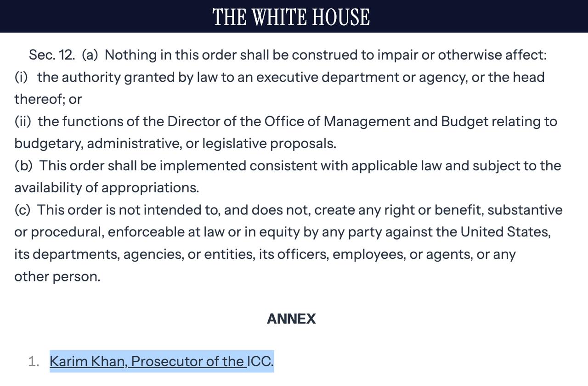Screen dimensions: 588x386
Task: Click the words 'United States,'
Action: pyautogui.click(x=505, y=232)
